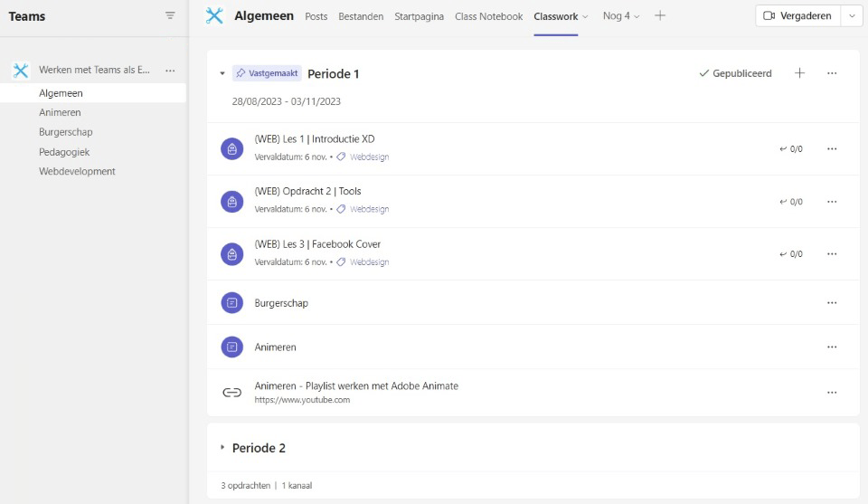Screen dimensions: 868x504
Task: Add content to Periode 1 with plus icon
Action: (799, 73)
